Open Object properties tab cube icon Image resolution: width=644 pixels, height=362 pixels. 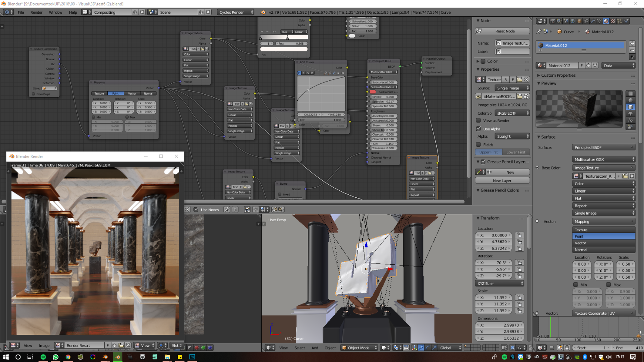coord(579,21)
